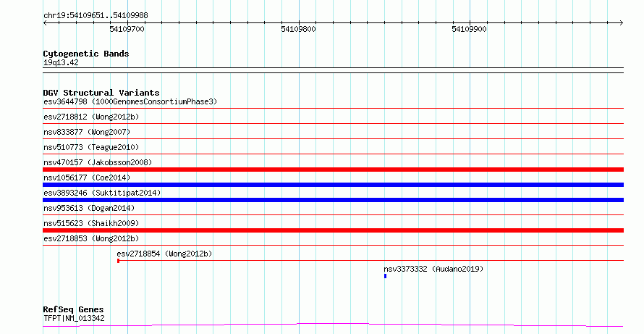Open the esv3893246 (Suktitipat2014) variant
The width and height of the screenshot is (644, 334).
(x=102, y=193)
